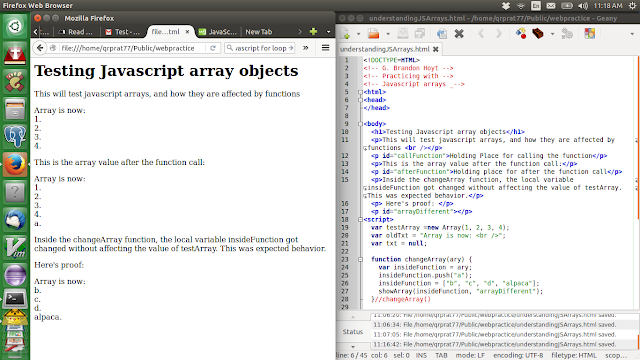Open the system gear menu in top panel
Viewport: 640px width, 360px height.
coord(633,6)
